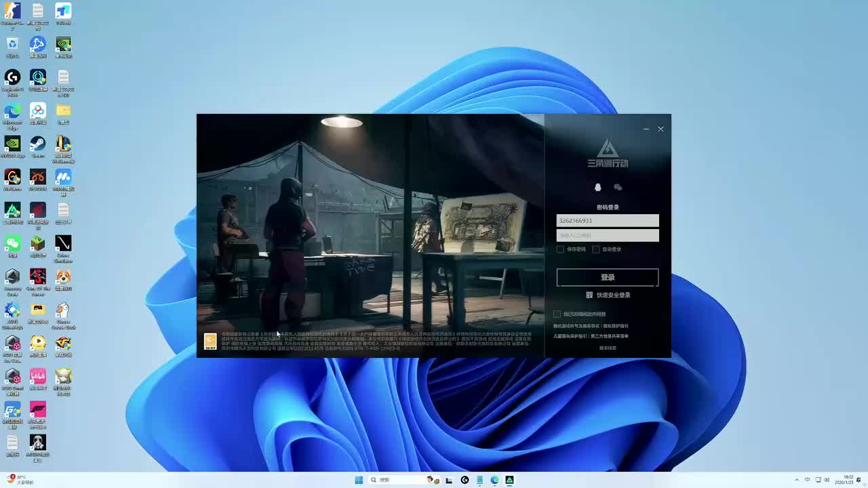This screenshot has height=488, width=868.
Task: Open Microsoft Edge from the taskbar
Action: pos(494,480)
